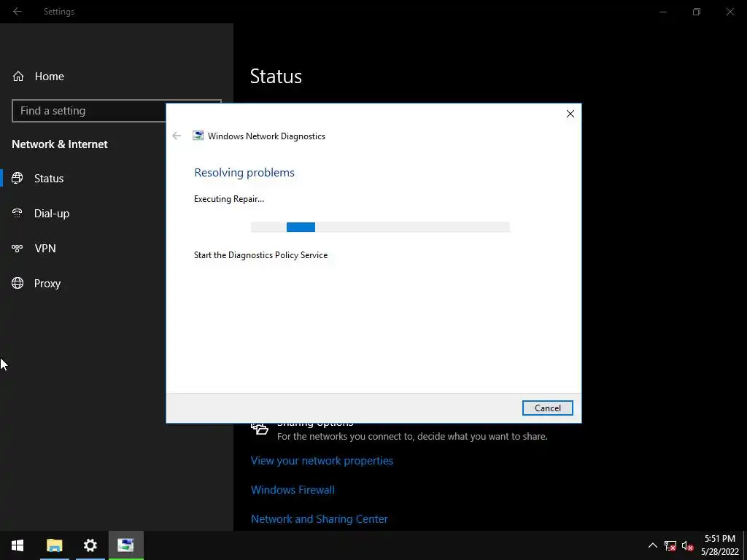This screenshot has height=560, width=747.
Task: Click the Diagnostics dialog back arrow
Action: click(x=177, y=136)
